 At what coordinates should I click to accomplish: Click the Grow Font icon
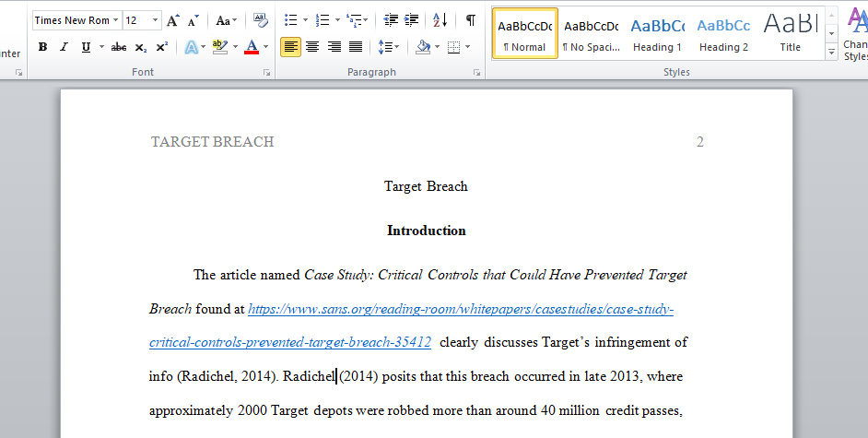(172, 21)
